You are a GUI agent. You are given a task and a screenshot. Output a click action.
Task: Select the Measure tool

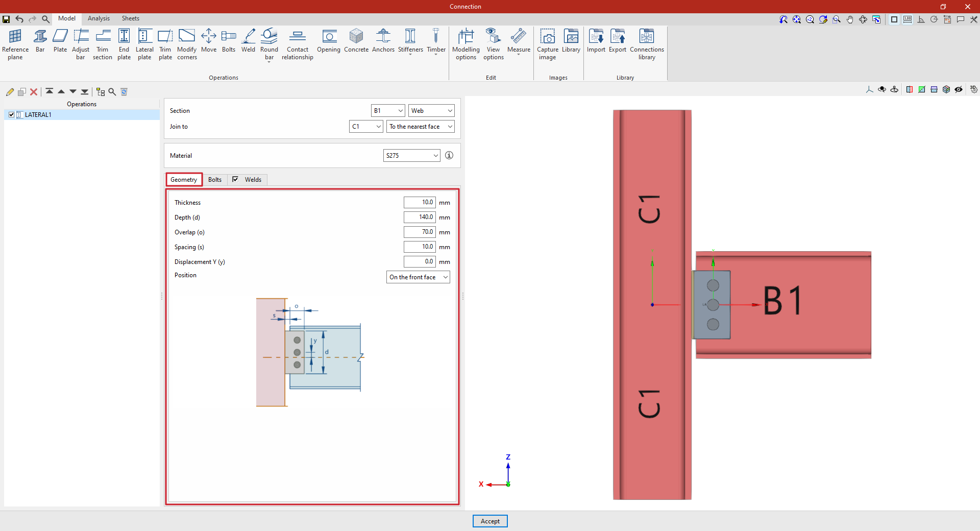pyautogui.click(x=518, y=41)
